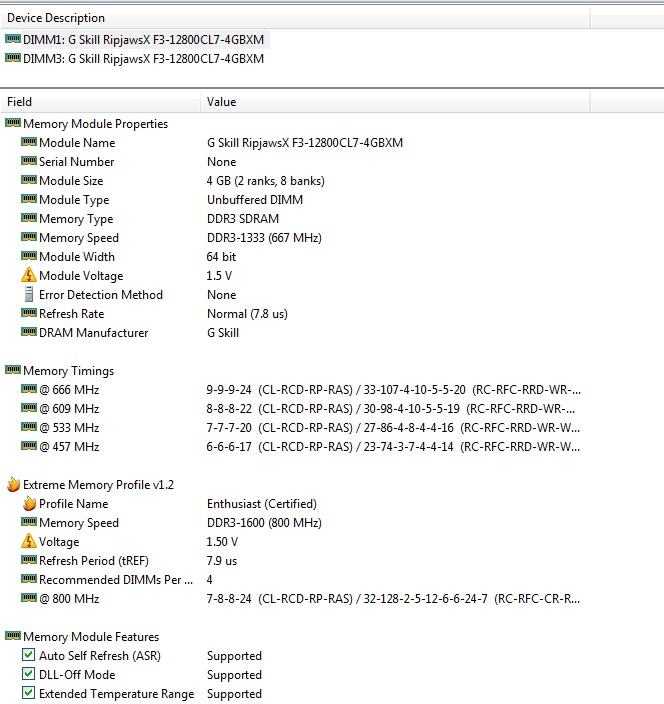Viewport: 664px width, 704px height.
Task: Click the Module Type row icon
Action: tap(29, 199)
